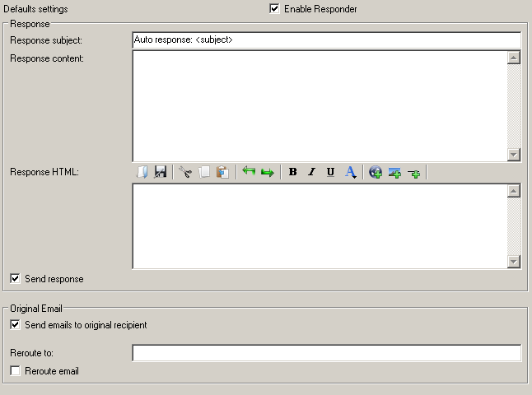Click the open file icon in HTML toolbar
The image size is (532, 395).
click(142, 172)
